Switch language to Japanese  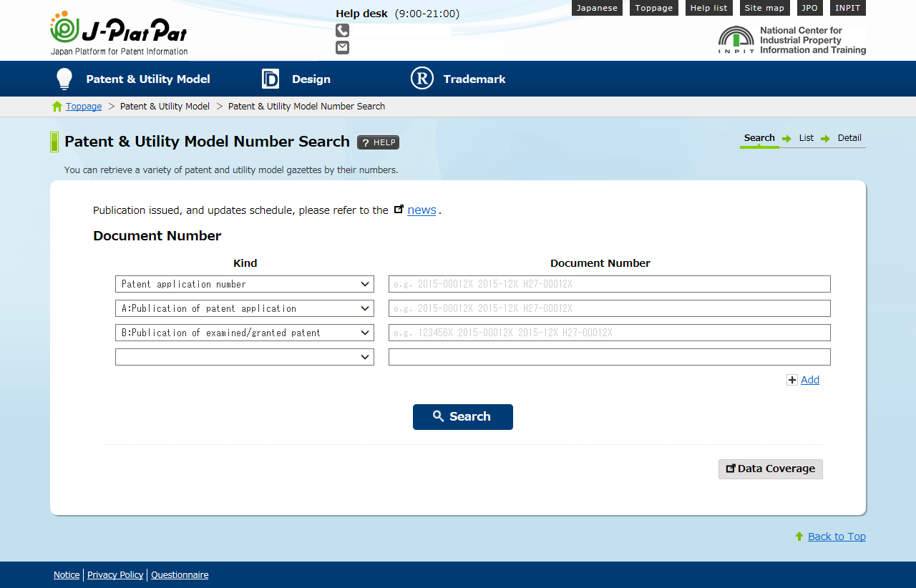tap(597, 8)
